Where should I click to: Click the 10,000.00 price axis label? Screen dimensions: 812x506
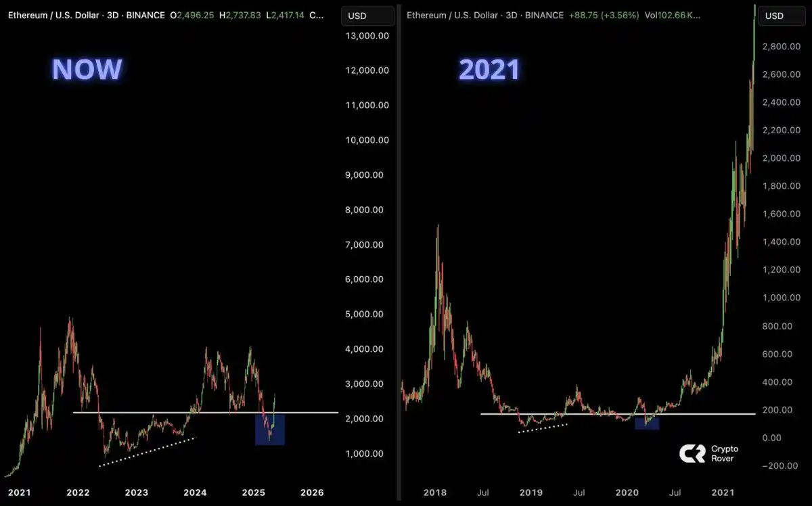pos(366,140)
